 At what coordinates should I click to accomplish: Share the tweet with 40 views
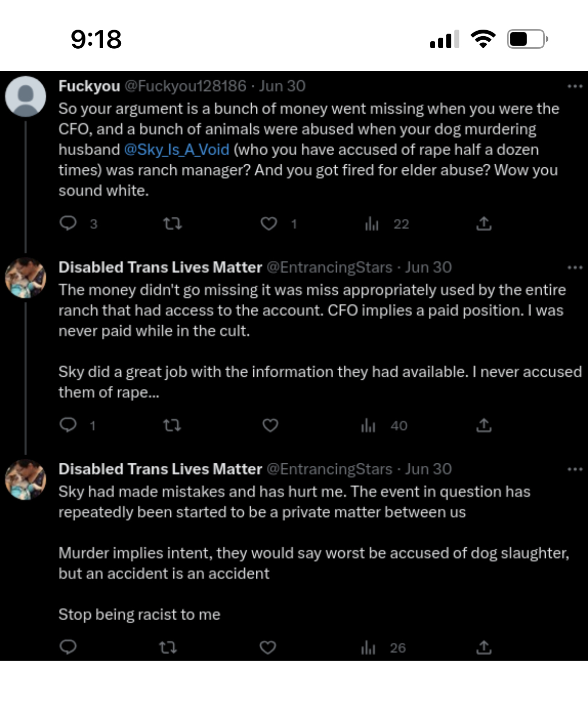(483, 426)
